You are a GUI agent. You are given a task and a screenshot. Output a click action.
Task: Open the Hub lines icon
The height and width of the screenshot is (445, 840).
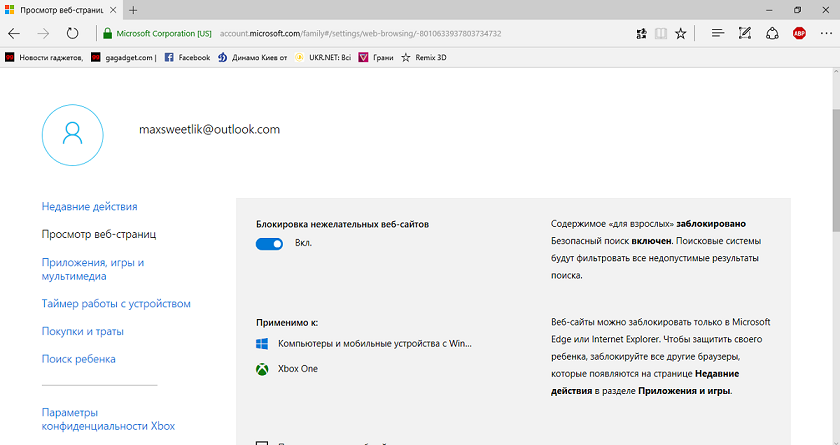pos(718,33)
